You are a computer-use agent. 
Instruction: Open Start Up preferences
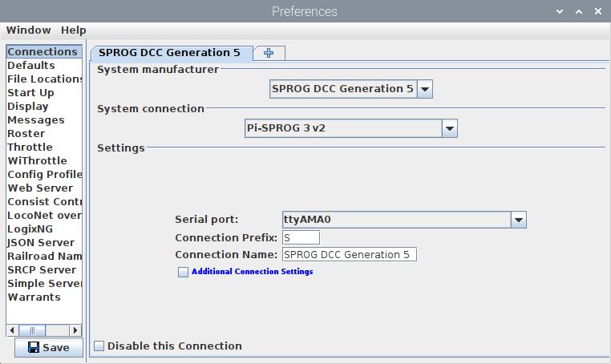[x=44, y=93]
